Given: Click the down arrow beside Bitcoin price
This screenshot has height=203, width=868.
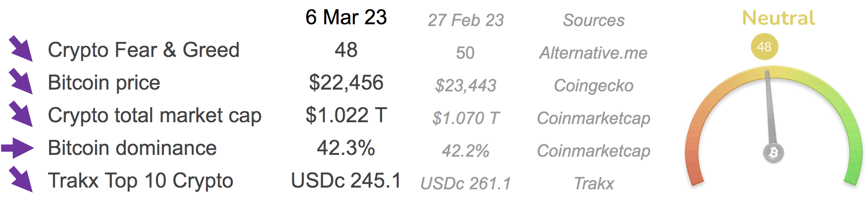Looking at the screenshot, I should [20, 81].
